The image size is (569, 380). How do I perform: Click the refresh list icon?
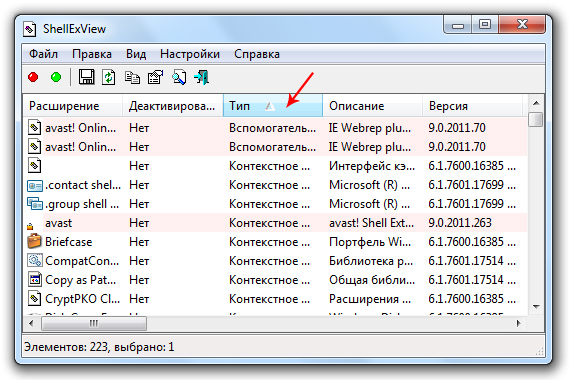(x=109, y=77)
